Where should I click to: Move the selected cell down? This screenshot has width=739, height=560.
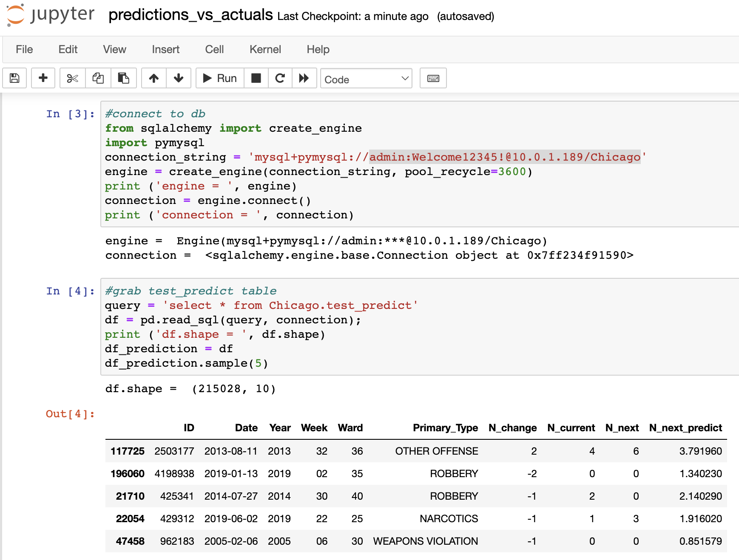179,78
